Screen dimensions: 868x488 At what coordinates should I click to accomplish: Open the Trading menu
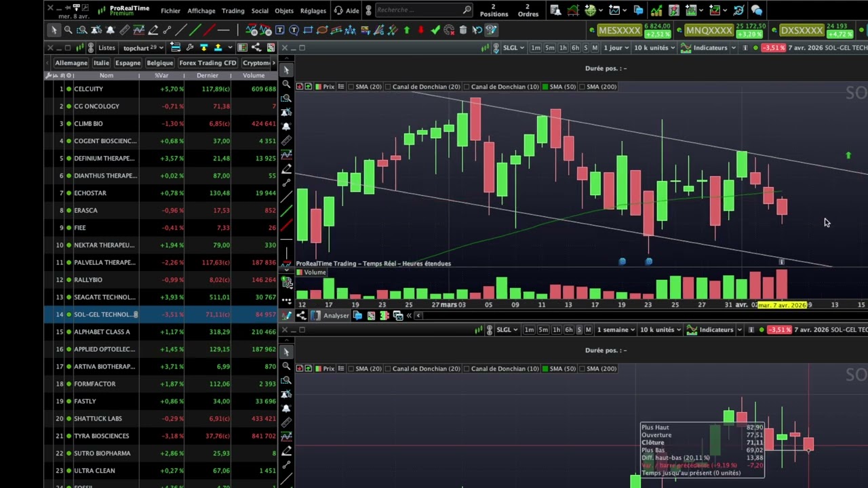(x=233, y=11)
